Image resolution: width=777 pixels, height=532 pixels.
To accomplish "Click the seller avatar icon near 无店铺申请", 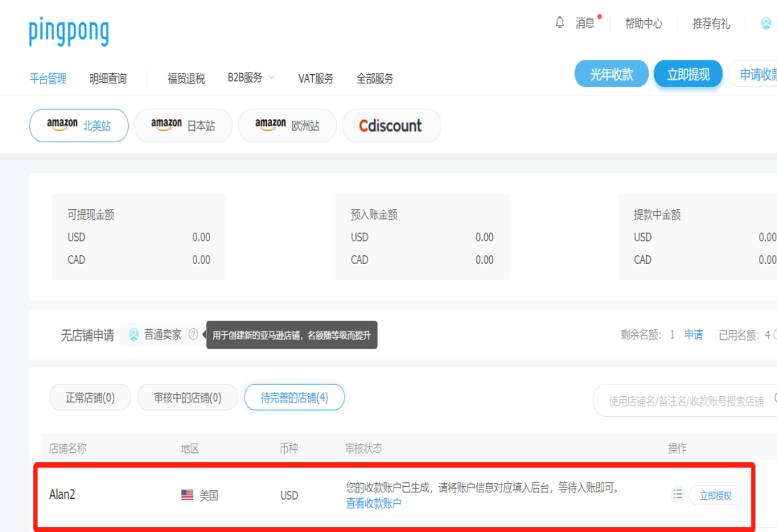I will click(131, 334).
